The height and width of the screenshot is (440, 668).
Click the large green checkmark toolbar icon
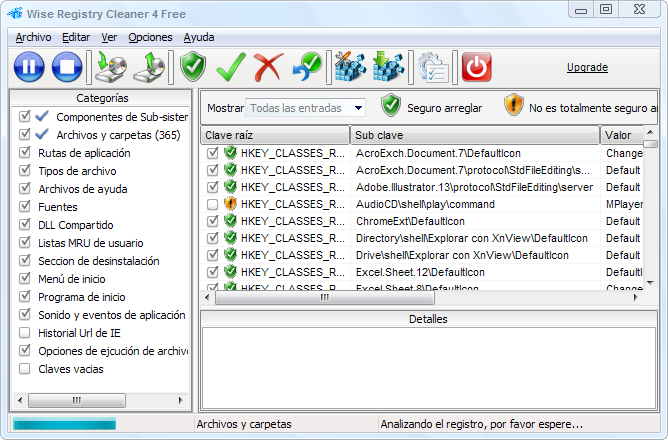[231, 67]
